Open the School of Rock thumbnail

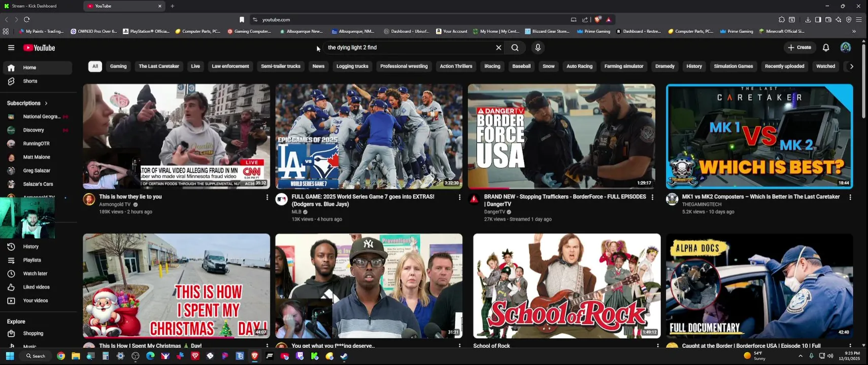[567, 286]
